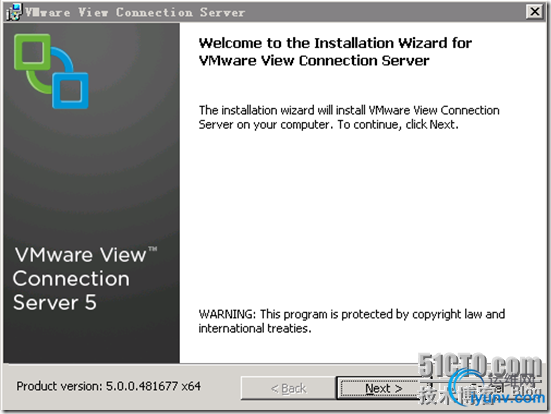Click the window title 'VMware View Connection Server'

pyautogui.click(x=135, y=12)
